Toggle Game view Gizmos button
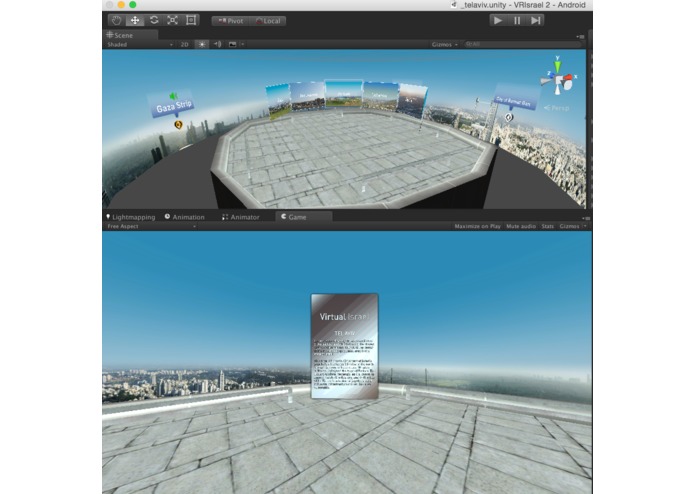The height and width of the screenshot is (494, 695). pyautogui.click(x=570, y=226)
